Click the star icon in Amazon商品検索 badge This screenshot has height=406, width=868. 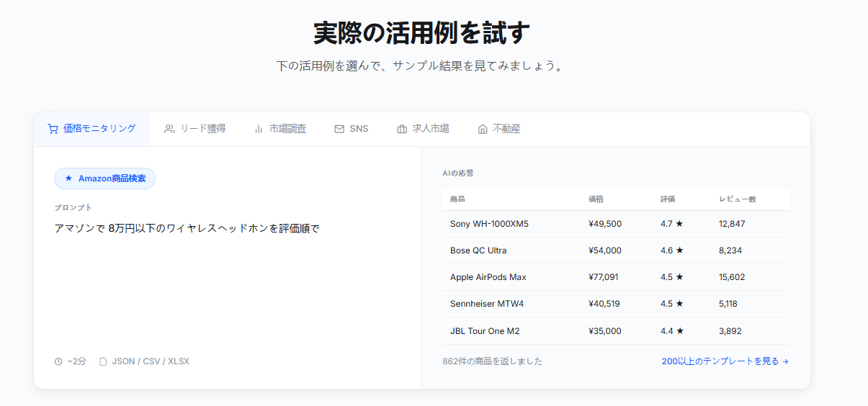point(68,179)
